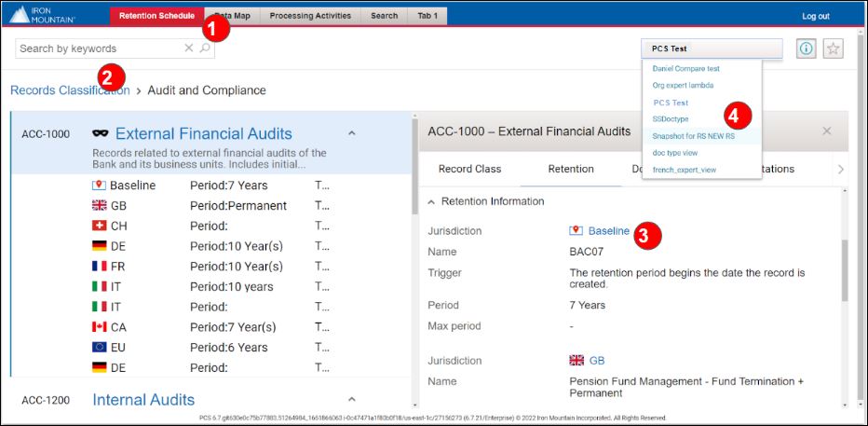
Task: Collapse the Retention Information section
Action: pyautogui.click(x=431, y=201)
